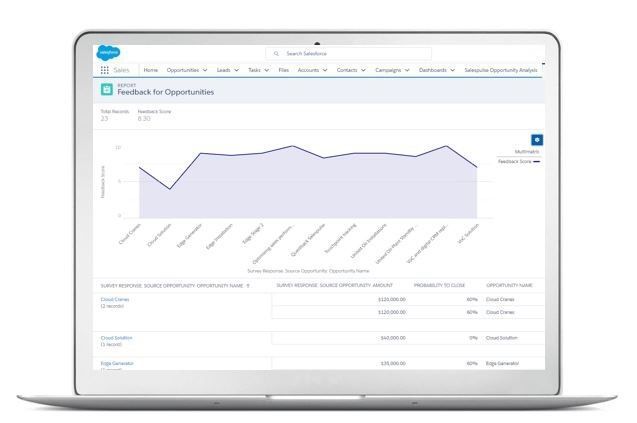
Task: Click the Feedback for Opportunities title
Action: click(166, 92)
